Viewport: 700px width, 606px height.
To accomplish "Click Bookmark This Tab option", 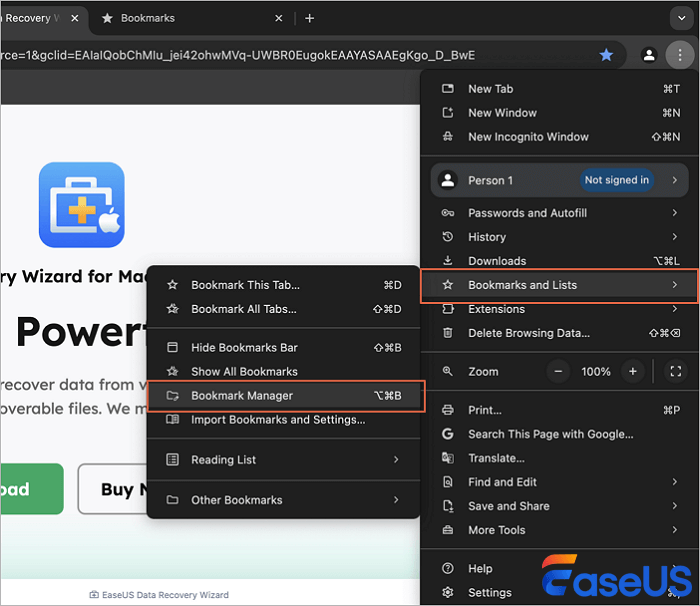I will pyautogui.click(x=245, y=285).
